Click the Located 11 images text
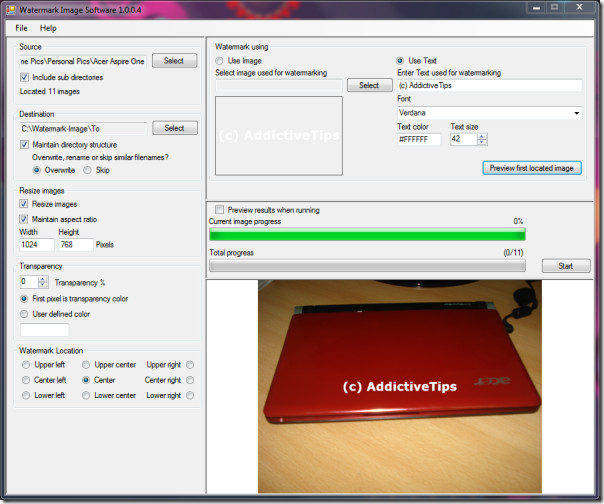The height and width of the screenshot is (504, 604). (x=50, y=91)
